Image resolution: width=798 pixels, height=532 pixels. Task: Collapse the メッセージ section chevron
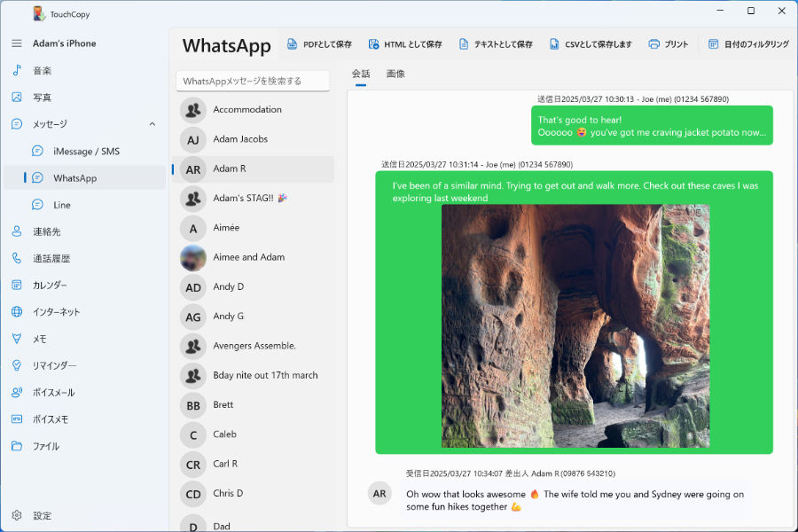click(x=153, y=124)
